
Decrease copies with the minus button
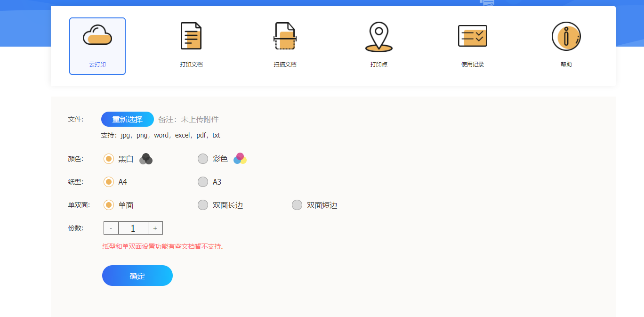111,228
